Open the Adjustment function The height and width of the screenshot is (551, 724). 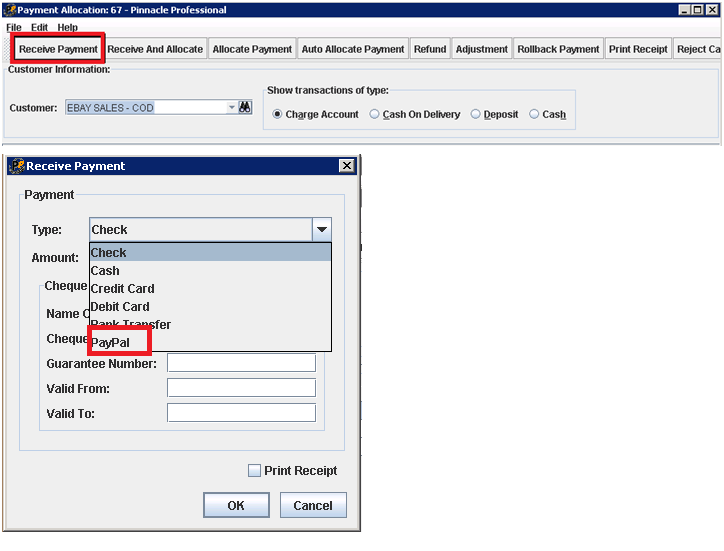(481, 49)
